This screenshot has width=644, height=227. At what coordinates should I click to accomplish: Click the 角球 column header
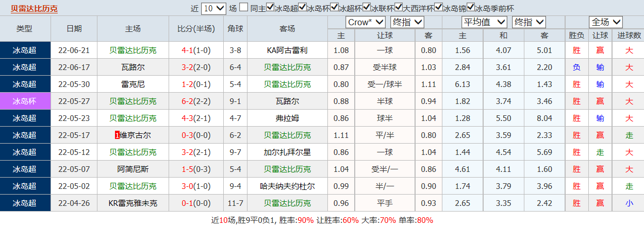235,29
